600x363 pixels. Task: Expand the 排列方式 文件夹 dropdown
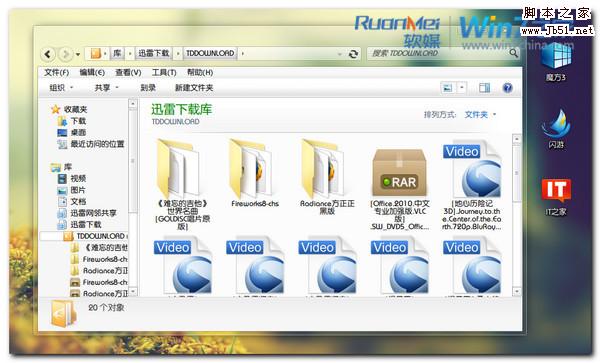[480, 114]
